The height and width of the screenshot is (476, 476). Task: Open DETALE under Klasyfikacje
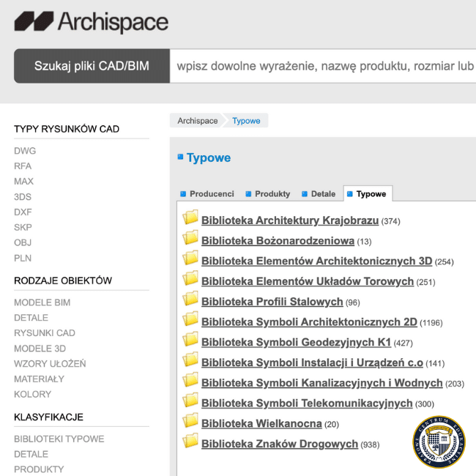[31, 454]
